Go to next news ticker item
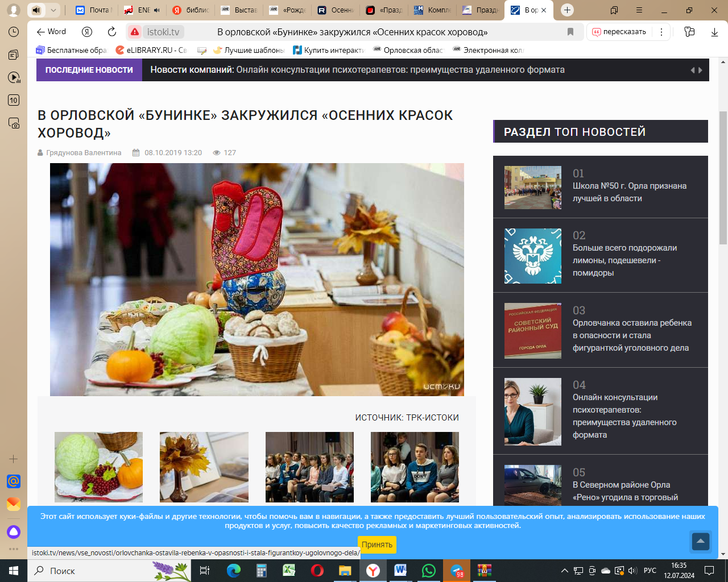 tap(700, 70)
